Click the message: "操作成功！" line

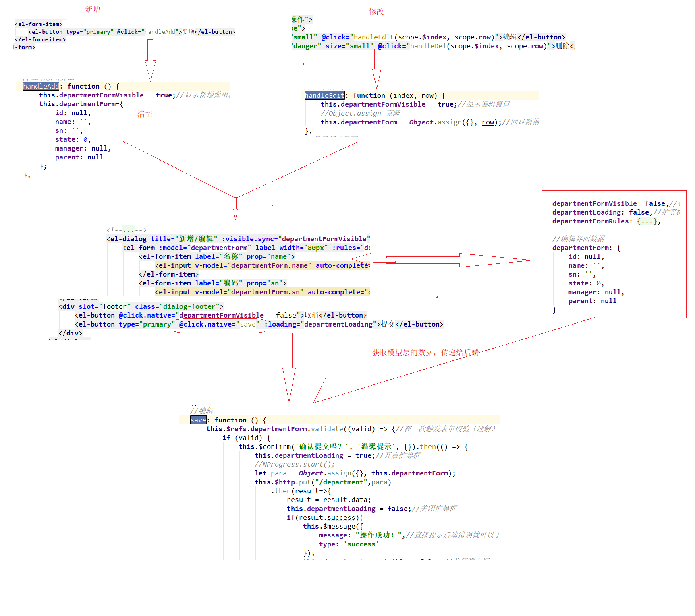[x=409, y=535]
